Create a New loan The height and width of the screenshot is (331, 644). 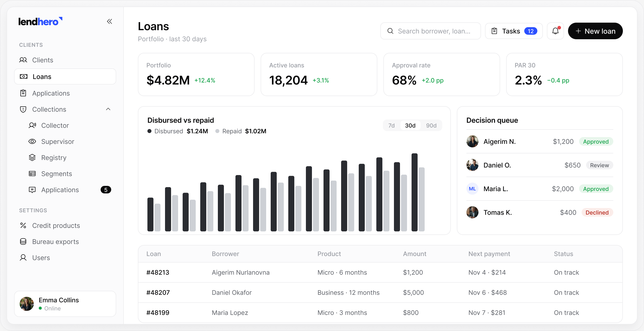click(595, 31)
